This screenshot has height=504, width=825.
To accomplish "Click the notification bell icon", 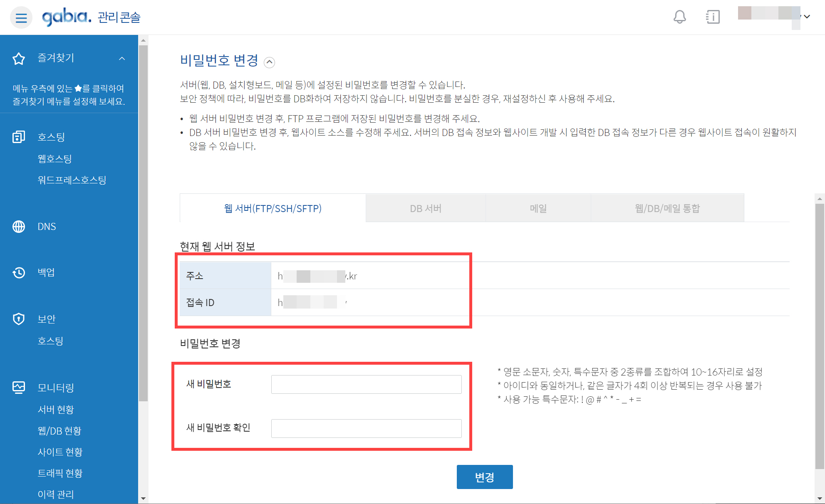I will 679,17.
